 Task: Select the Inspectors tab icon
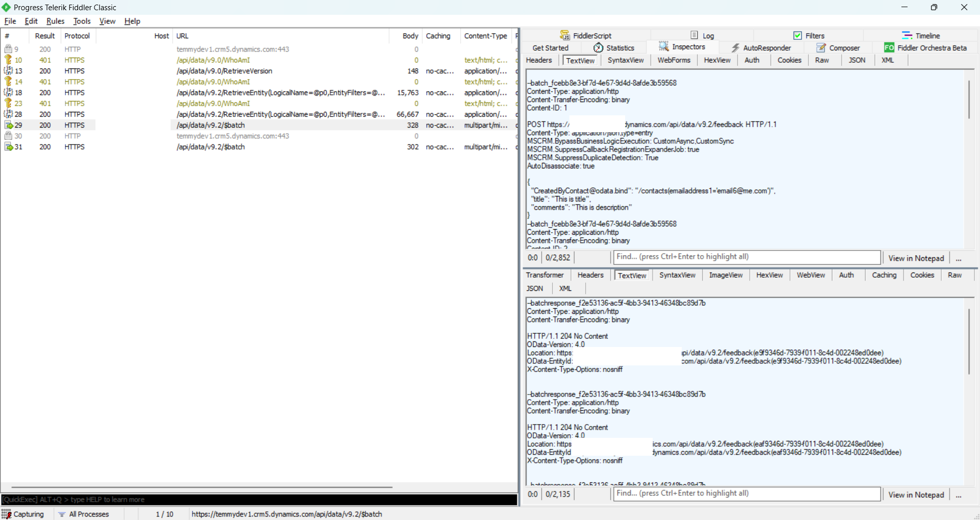pyautogui.click(x=663, y=46)
